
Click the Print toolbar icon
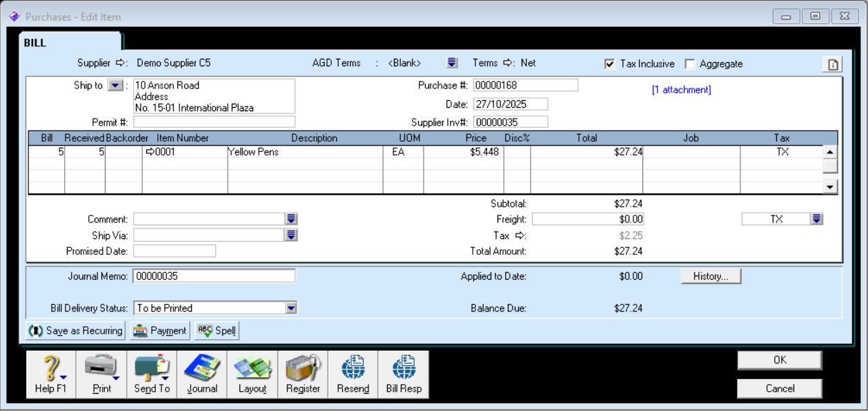pyautogui.click(x=101, y=375)
